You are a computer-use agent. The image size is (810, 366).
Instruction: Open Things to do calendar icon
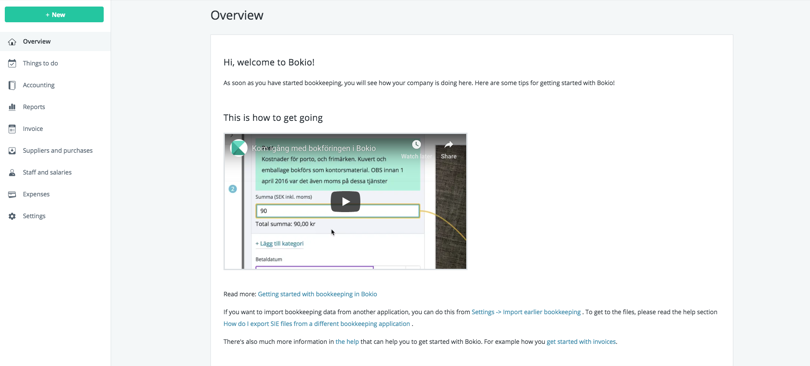12,63
